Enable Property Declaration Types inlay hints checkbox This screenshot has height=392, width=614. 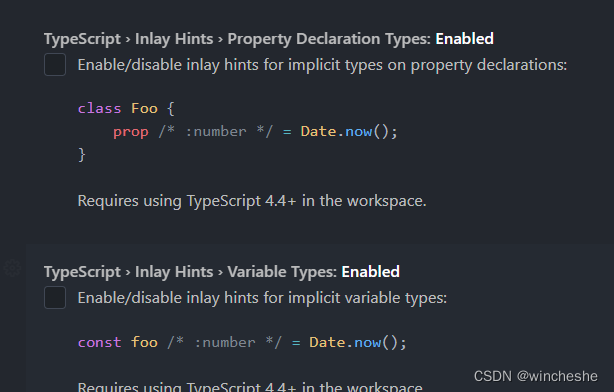click(55, 65)
